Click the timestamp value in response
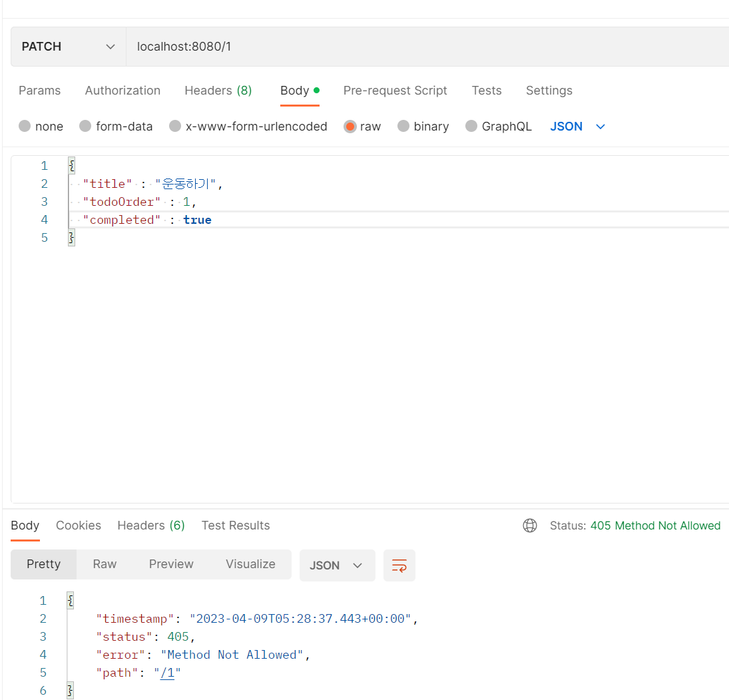729x700 pixels. [300, 619]
